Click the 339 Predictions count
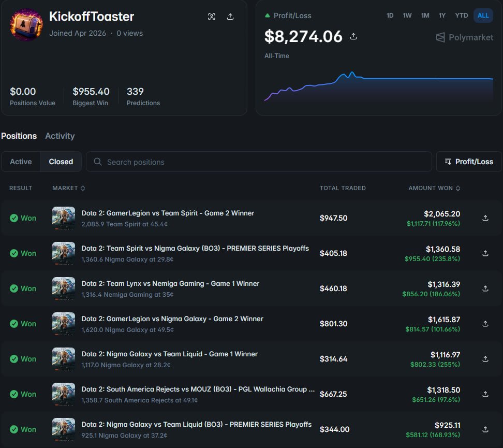The height and width of the screenshot is (448, 503). point(135,92)
